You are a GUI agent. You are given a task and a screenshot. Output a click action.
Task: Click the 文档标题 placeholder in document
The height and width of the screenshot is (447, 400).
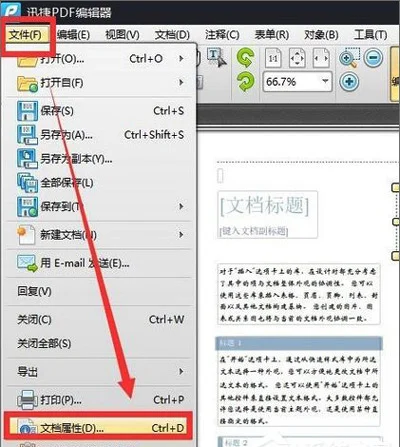pos(265,205)
